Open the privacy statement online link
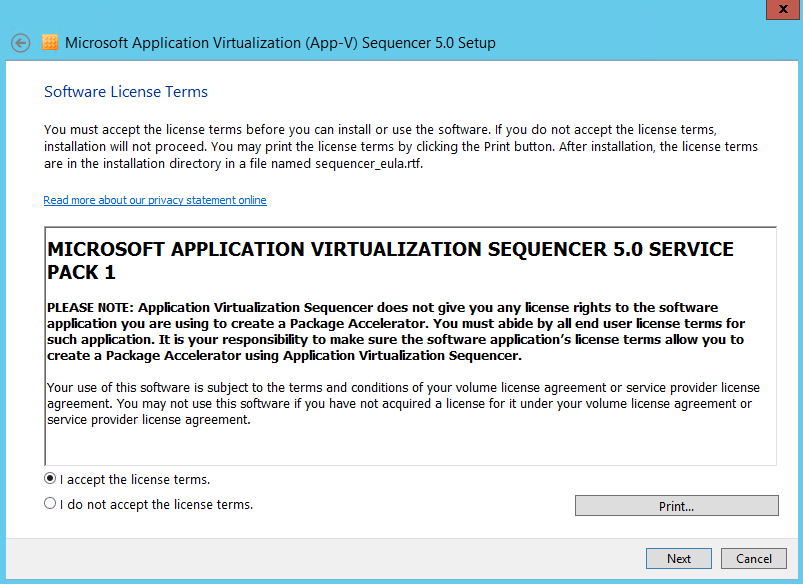Image resolution: width=803 pixels, height=584 pixels. pyautogui.click(x=155, y=200)
